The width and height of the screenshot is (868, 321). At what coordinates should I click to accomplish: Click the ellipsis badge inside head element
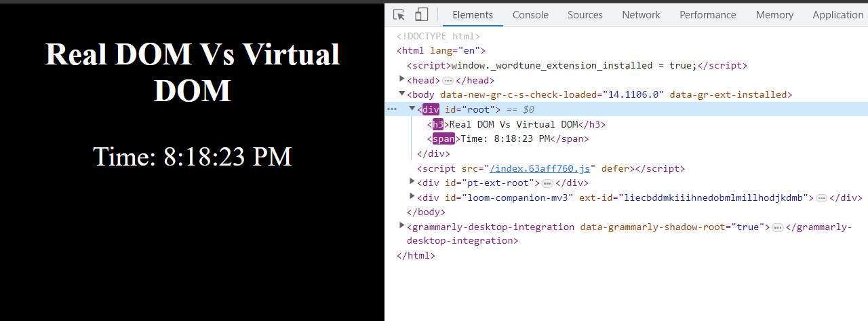[448, 81]
